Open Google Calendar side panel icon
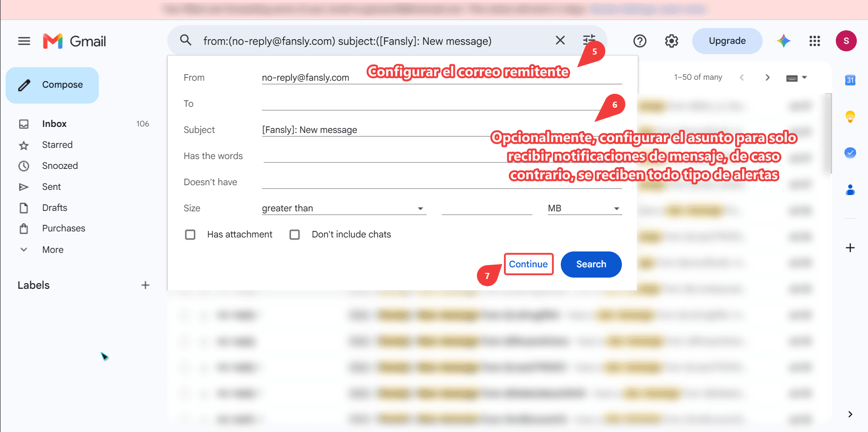The image size is (868, 432). pyautogui.click(x=850, y=80)
